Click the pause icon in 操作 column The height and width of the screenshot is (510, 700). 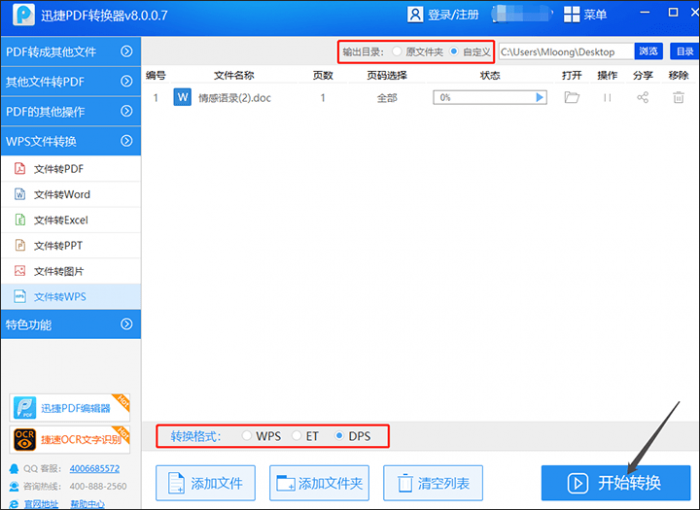[607, 97]
